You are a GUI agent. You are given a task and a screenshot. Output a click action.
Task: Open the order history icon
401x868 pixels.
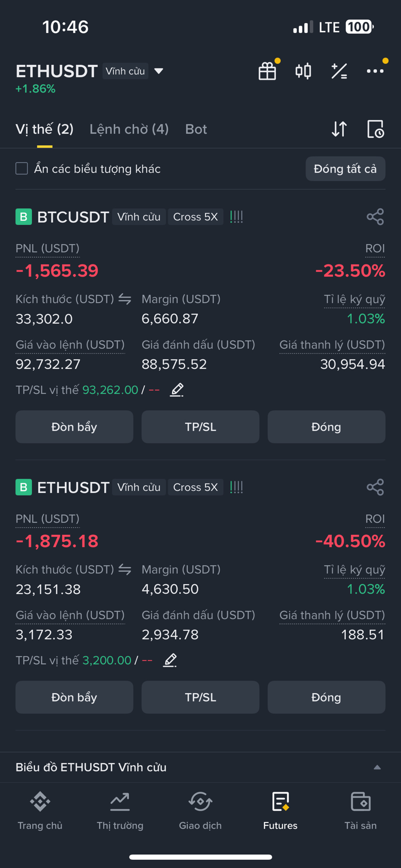click(375, 129)
